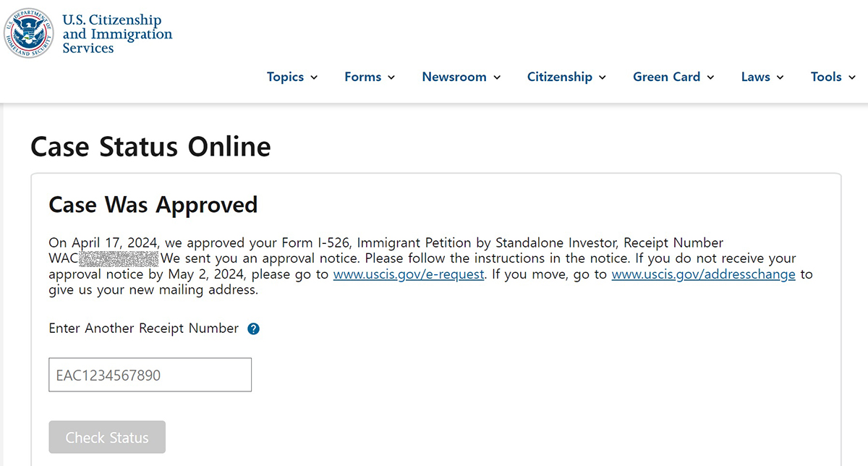This screenshot has height=466, width=868.
Task: Open the Forms menu
Action: click(x=370, y=77)
